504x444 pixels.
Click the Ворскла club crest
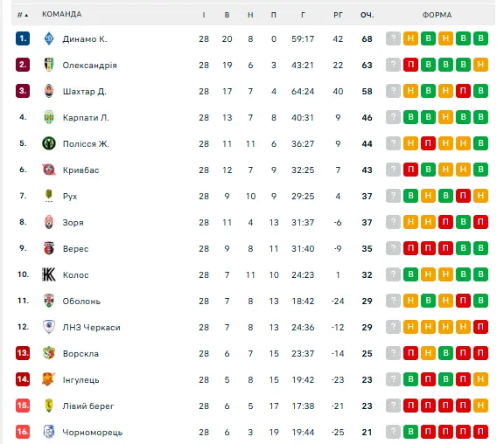coord(49,353)
